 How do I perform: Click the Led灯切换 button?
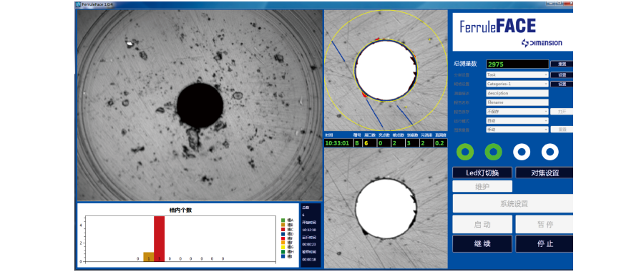click(482, 173)
